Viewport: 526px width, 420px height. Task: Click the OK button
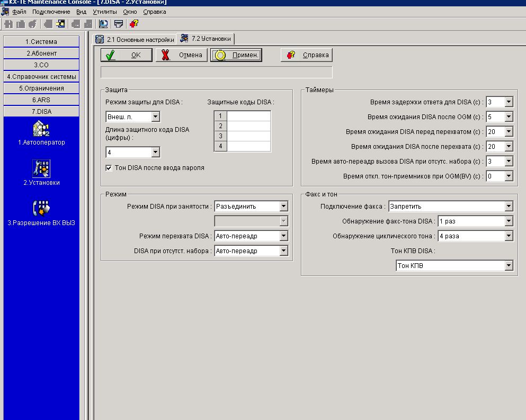click(127, 55)
